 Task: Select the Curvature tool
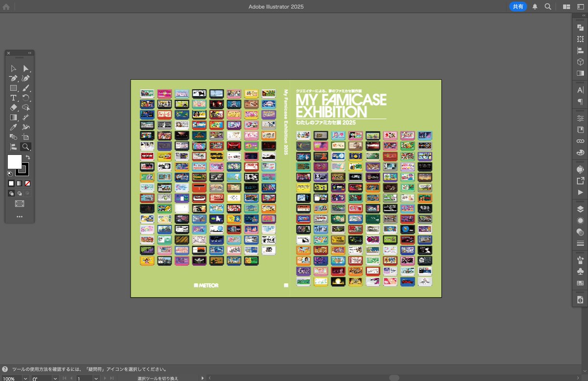pyautogui.click(x=25, y=78)
